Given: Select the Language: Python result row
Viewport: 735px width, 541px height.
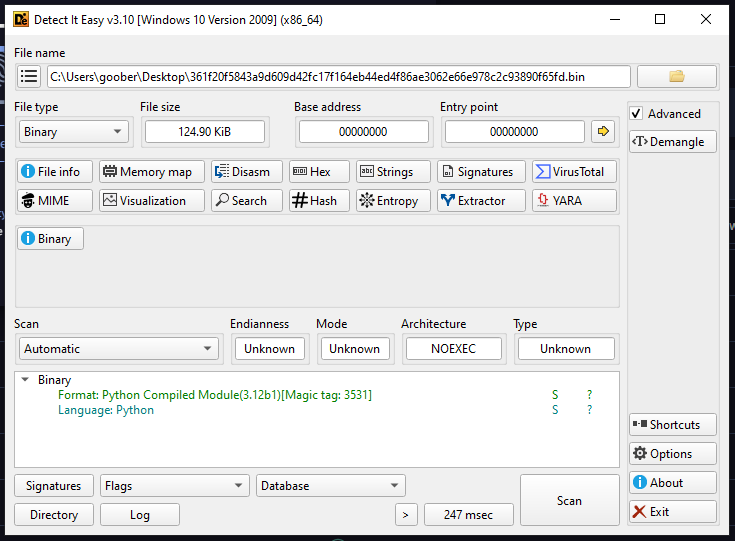Looking at the screenshot, I should [106, 410].
